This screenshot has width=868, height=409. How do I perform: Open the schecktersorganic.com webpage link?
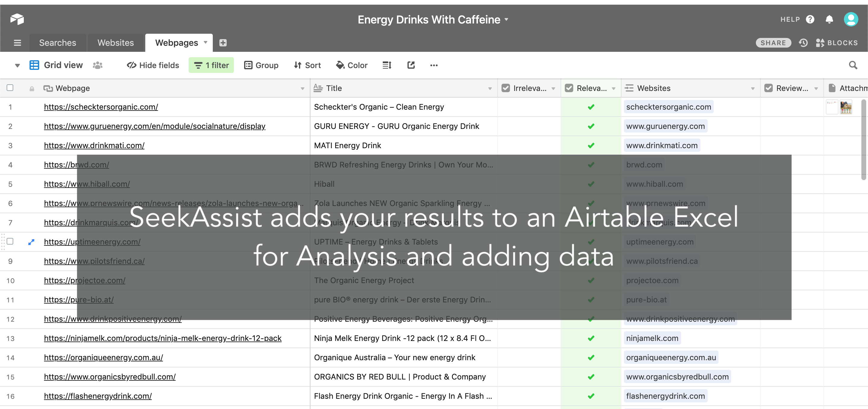101,107
